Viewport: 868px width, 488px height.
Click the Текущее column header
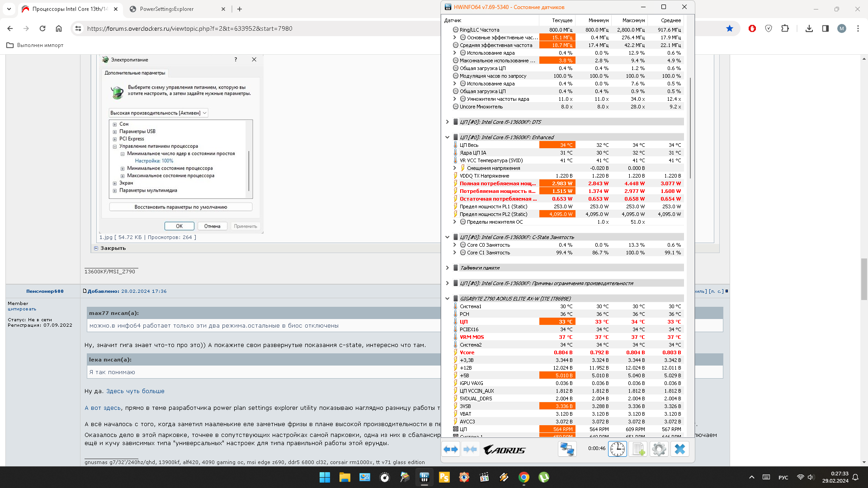click(x=562, y=20)
